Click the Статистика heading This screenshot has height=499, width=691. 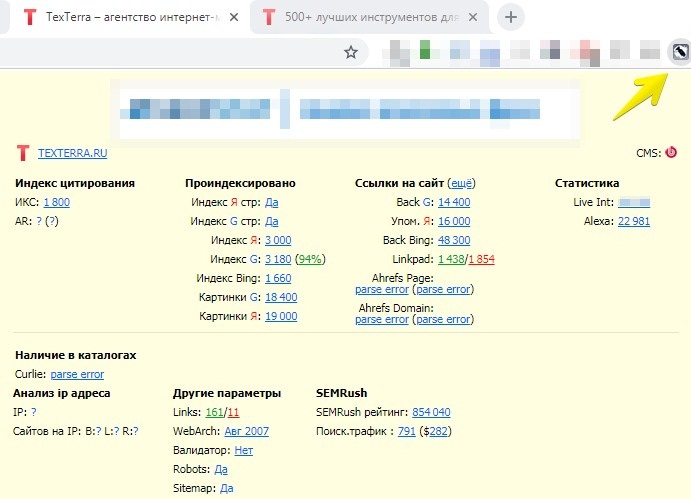587,183
